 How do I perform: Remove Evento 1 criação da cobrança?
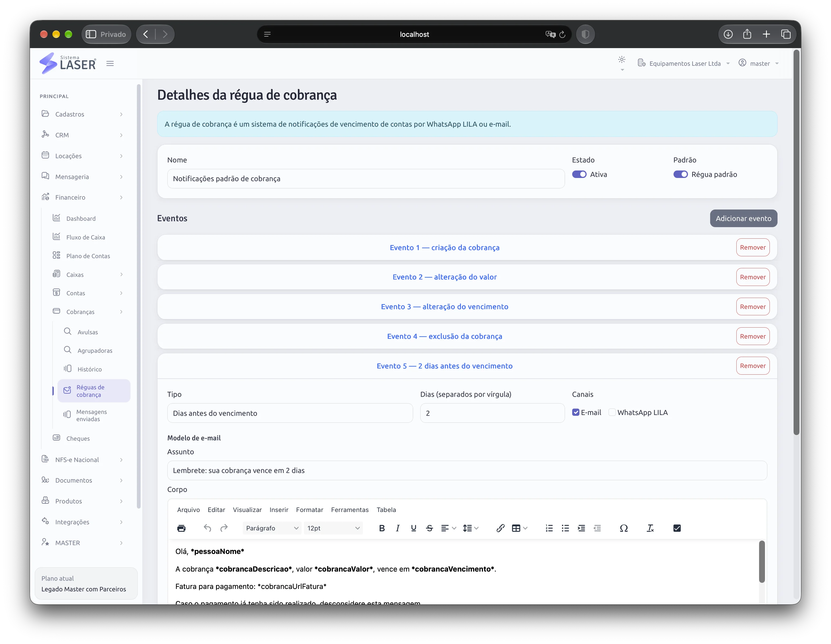(x=753, y=247)
